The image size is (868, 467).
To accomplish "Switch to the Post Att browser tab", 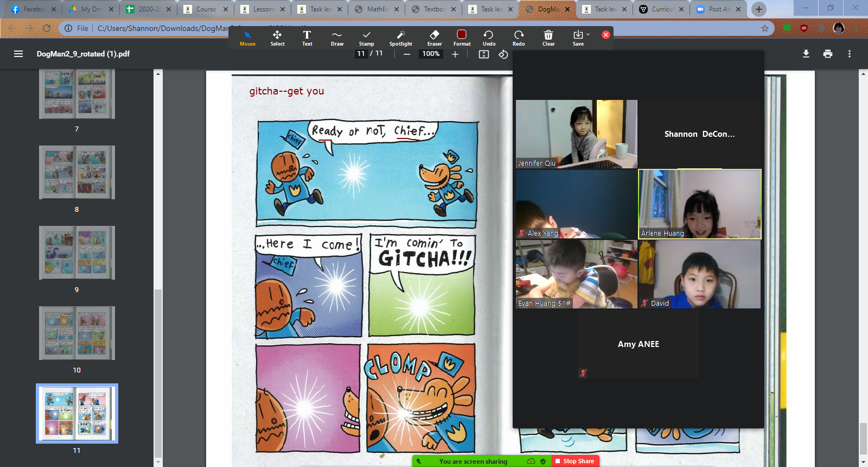I will click(718, 9).
